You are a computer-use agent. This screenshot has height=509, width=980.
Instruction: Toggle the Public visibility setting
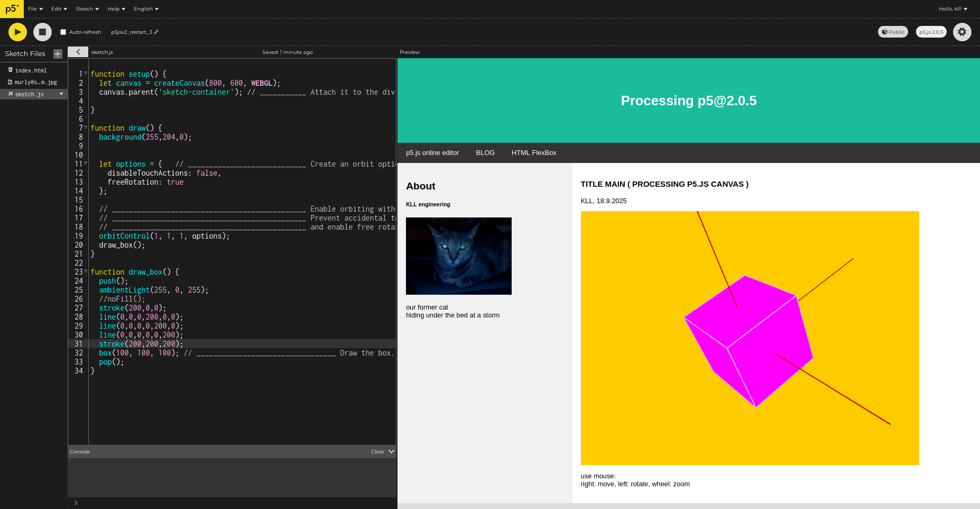[x=893, y=32]
